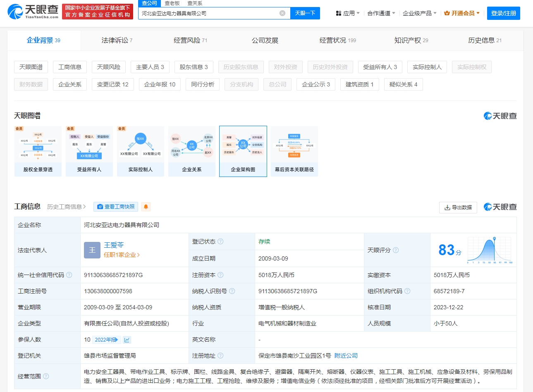The height and width of the screenshot is (392, 533).
Task: Click the help icon beside 注册地址
Action: (x=220, y=356)
